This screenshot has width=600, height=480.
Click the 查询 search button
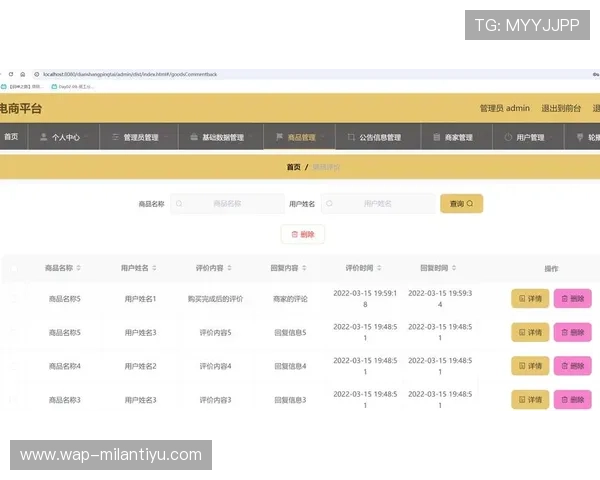(461, 204)
